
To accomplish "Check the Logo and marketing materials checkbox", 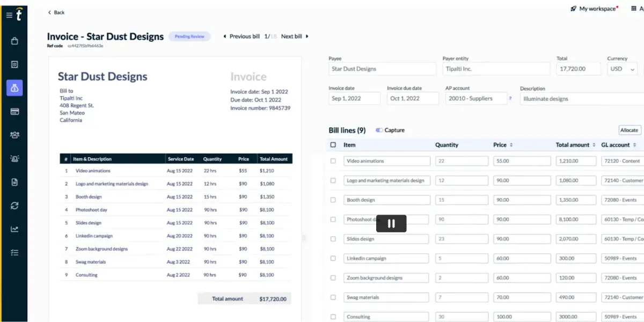I will tap(333, 180).
